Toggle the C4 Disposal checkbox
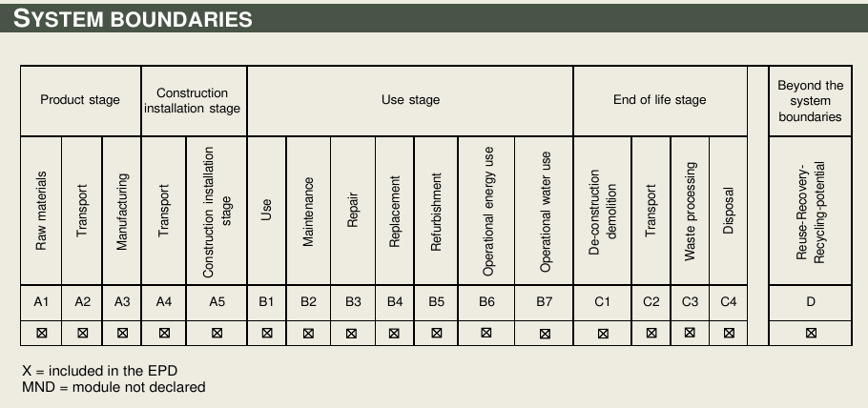The height and width of the screenshot is (408, 868). coord(729,333)
